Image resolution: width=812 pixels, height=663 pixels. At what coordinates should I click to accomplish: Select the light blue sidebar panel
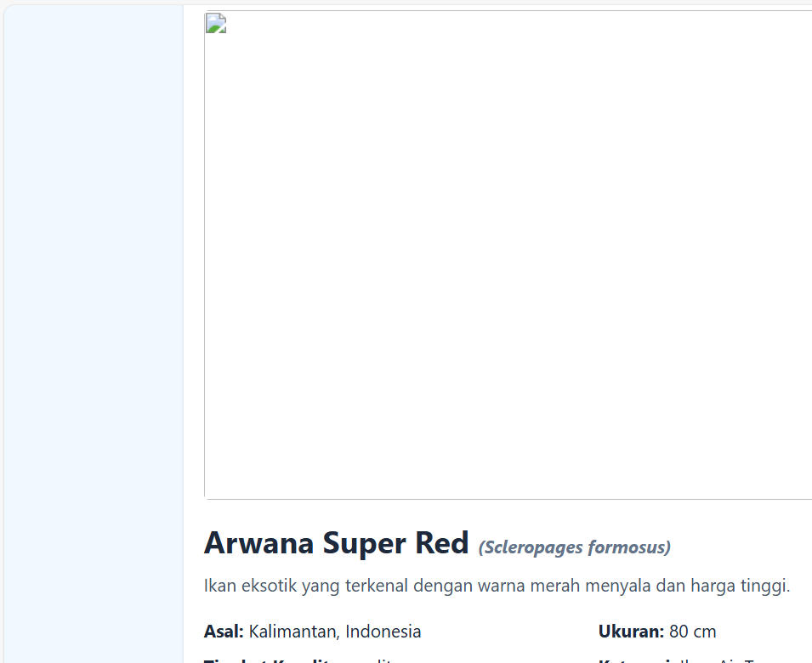[x=92, y=331]
